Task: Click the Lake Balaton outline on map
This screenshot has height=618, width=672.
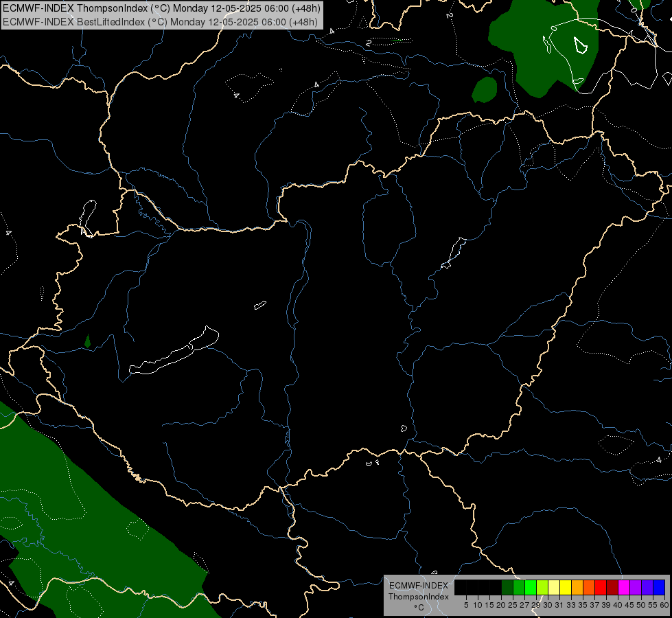Action: tap(174, 351)
